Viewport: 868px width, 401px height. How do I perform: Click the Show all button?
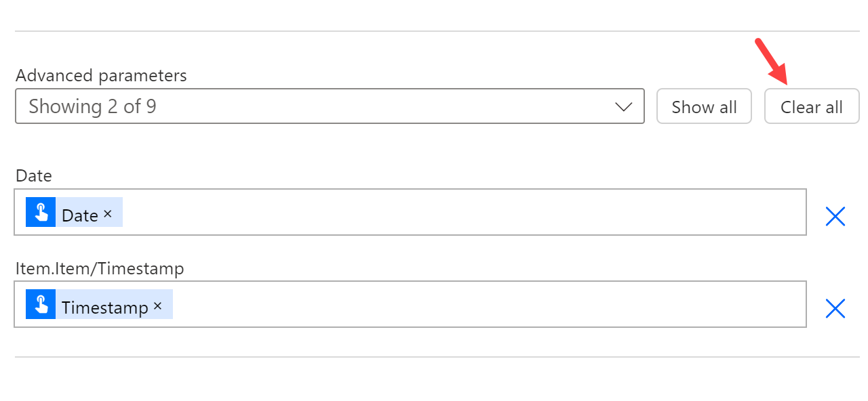704,107
